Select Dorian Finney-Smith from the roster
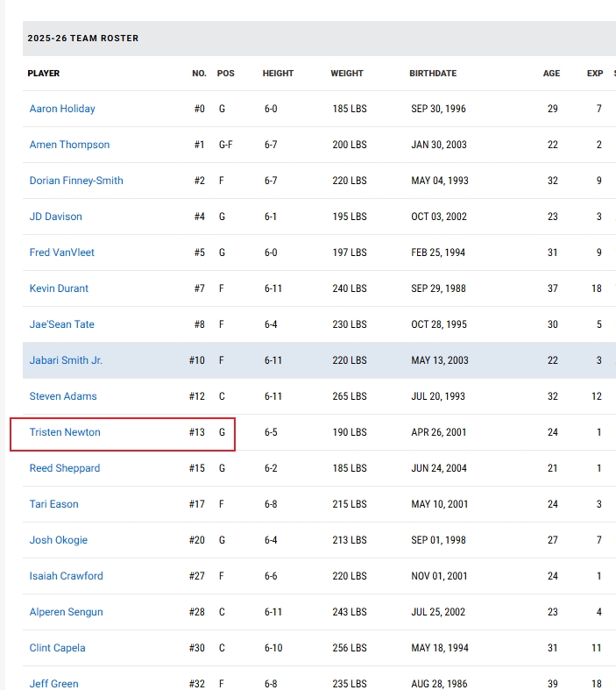Screen dimensions: 616x690 pyautogui.click(x=76, y=181)
